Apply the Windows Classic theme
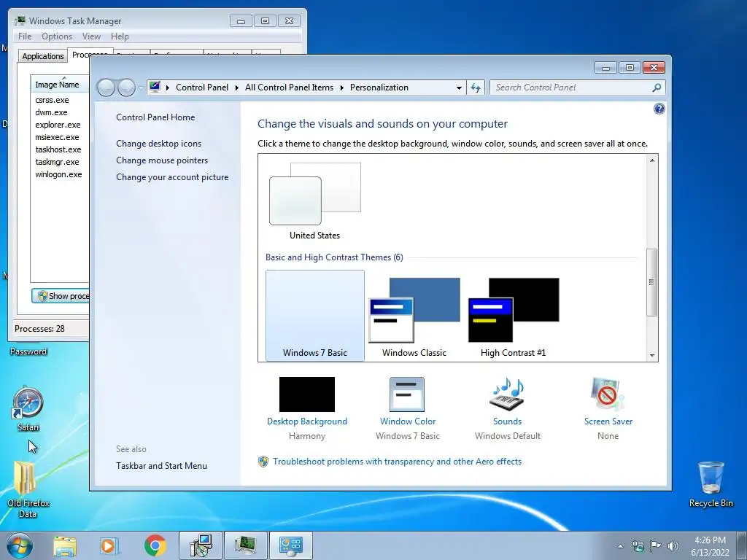This screenshot has height=560, width=747. [x=414, y=315]
